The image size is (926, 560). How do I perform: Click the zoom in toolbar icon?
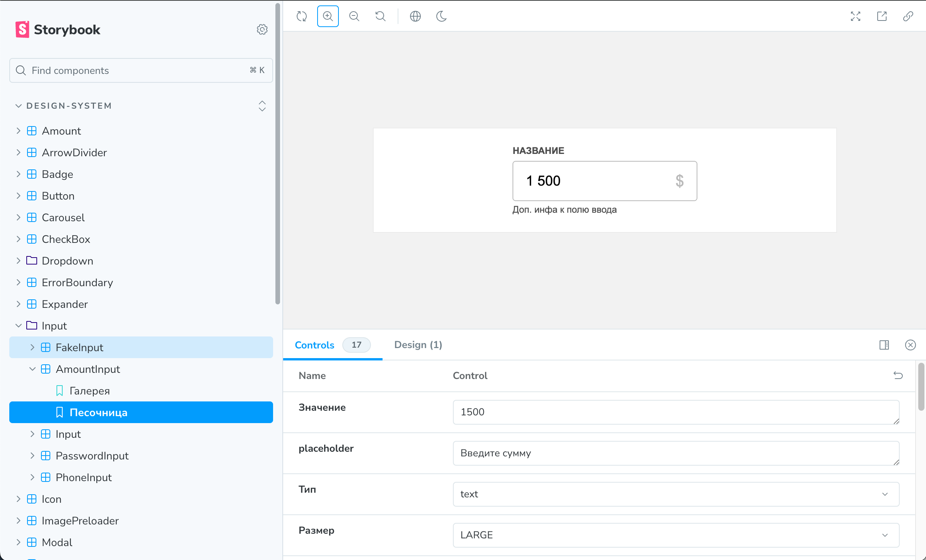point(328,16)
